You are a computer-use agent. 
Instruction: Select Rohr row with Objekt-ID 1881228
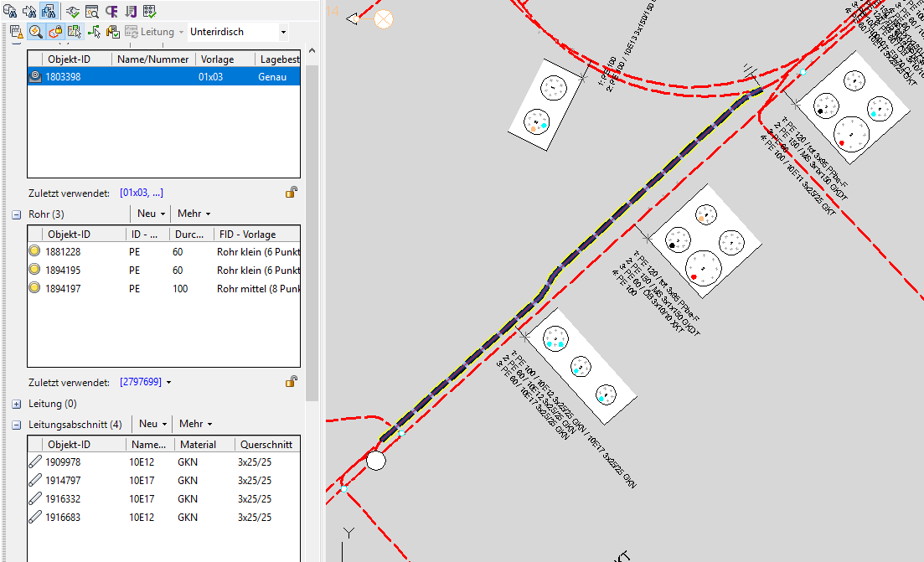tap(164, 251)
